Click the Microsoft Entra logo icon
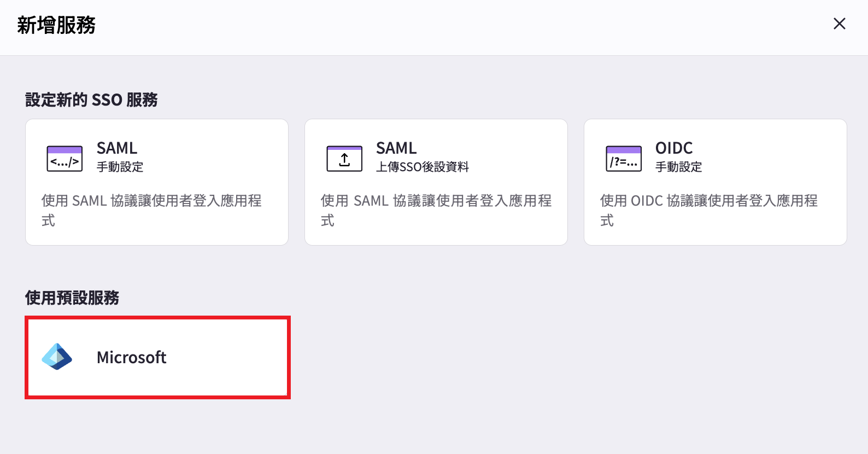This screenshot has height=454, width=868. pos(57,357)
